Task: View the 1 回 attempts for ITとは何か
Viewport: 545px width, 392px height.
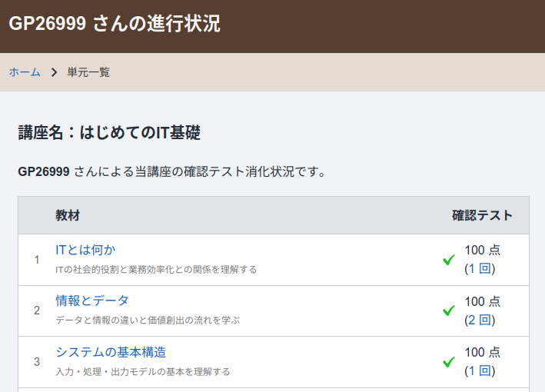Action: tap(480, 268)
